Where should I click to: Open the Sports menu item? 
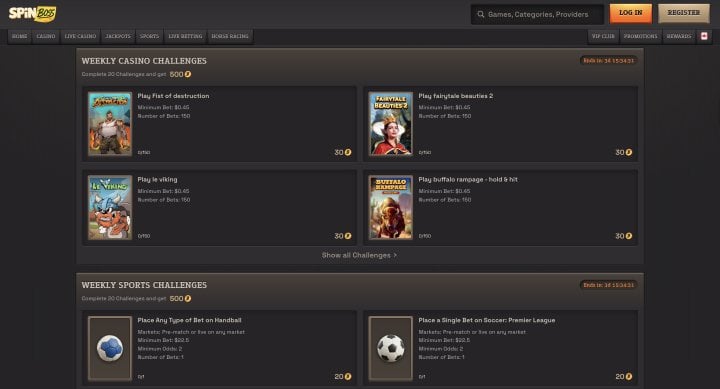tap(149, 36)
